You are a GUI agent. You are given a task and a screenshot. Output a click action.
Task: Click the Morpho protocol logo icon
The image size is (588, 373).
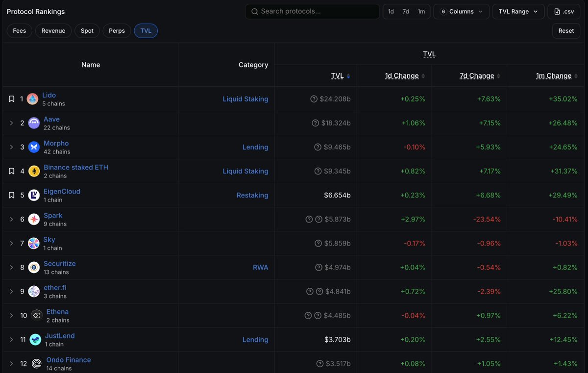[34, 147]
